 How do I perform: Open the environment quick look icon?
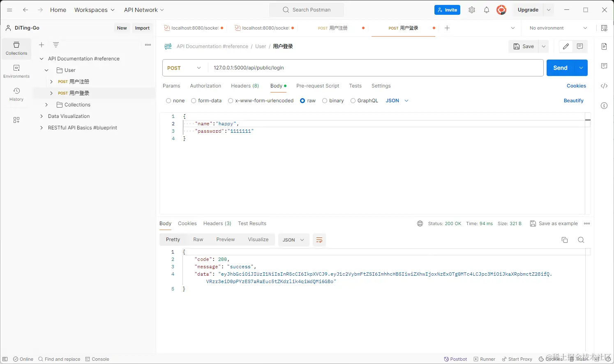click(x=604, y=28)
